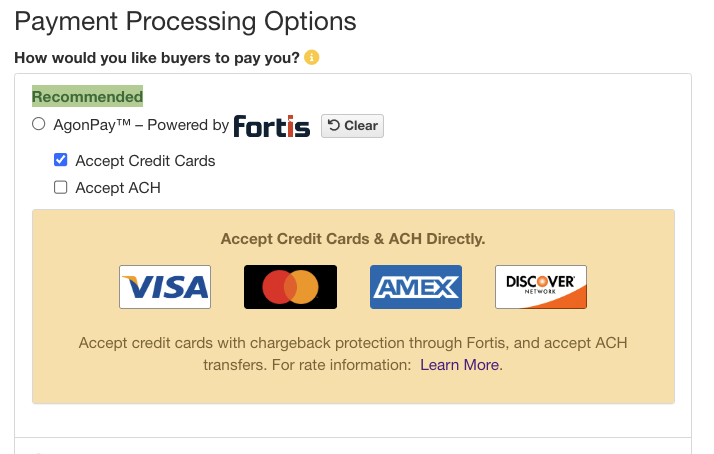The image size is (714, 454).
Task: Click the chargeback protection description text
Action: (x=353, y=354)
